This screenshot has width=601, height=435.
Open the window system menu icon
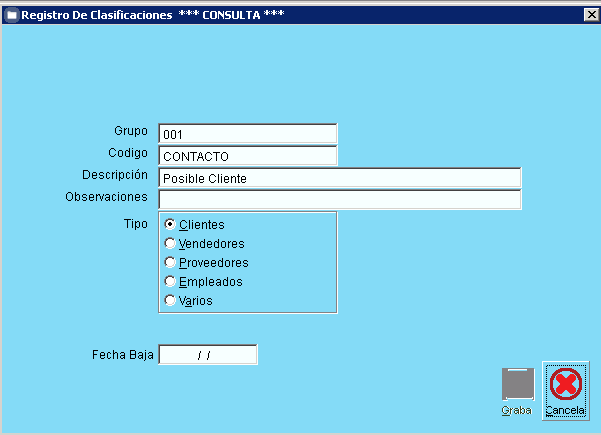(10, 15)
